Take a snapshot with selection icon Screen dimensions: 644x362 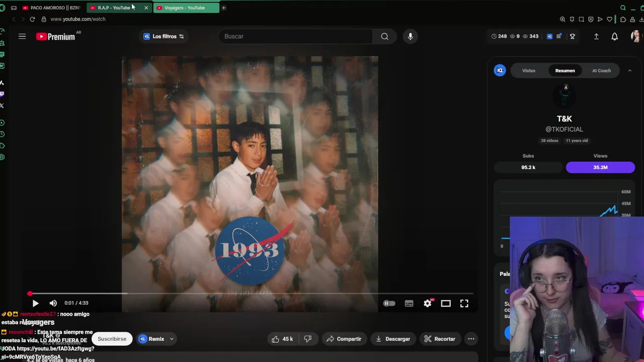coord(581,19)
